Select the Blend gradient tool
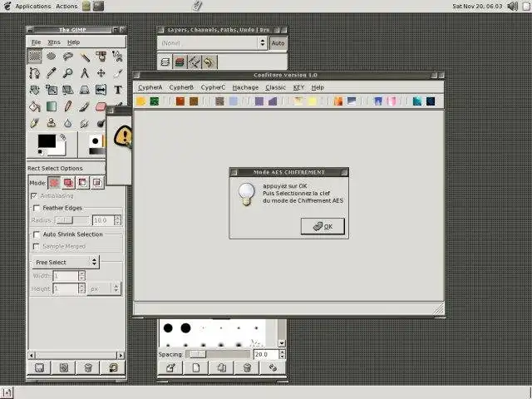 (x=51, y=106)
